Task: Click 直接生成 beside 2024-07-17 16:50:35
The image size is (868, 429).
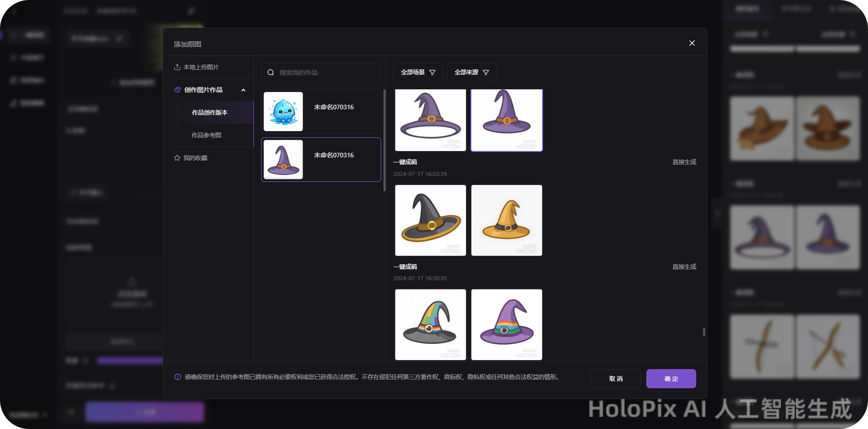Action: [684, 267]
